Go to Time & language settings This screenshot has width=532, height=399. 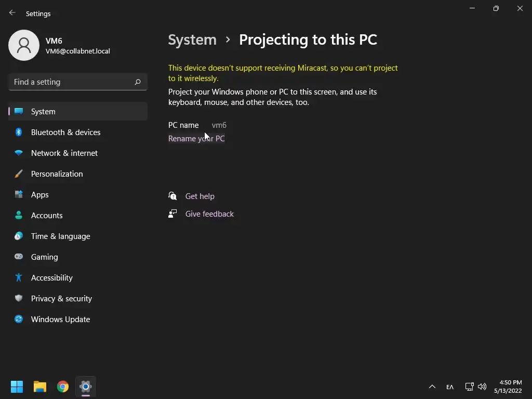(60, 236)
